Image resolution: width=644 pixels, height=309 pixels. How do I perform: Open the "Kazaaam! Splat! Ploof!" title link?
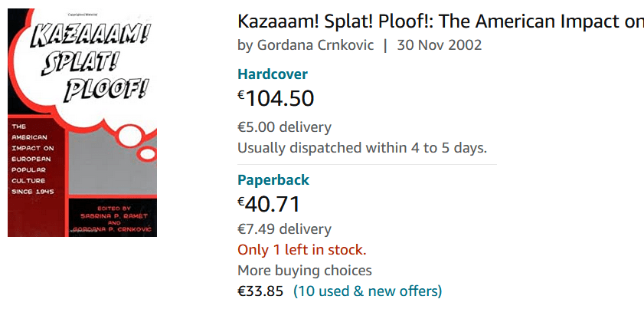pos(440,20)
